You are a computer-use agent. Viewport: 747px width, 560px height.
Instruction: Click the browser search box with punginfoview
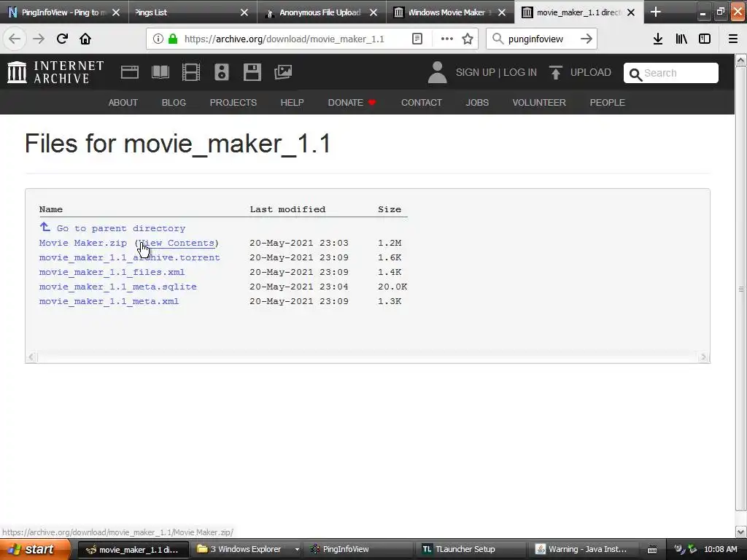[535, 39]
